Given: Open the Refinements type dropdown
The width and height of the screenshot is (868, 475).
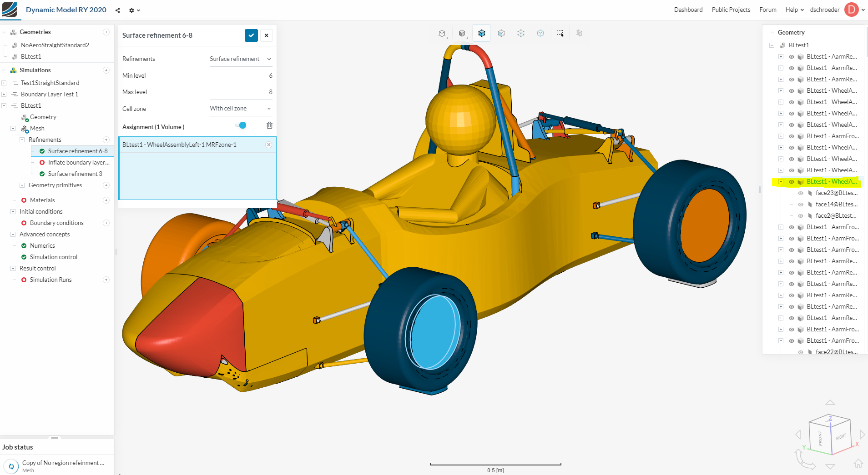Looking at the screenshot, I should pyautogui.click(x=241, y=59).
